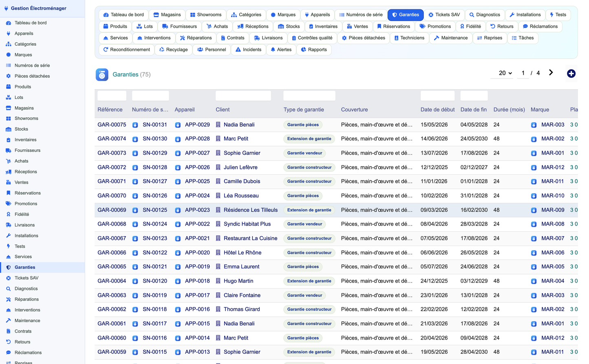Click Alertes bell tab

click(281, 50)
